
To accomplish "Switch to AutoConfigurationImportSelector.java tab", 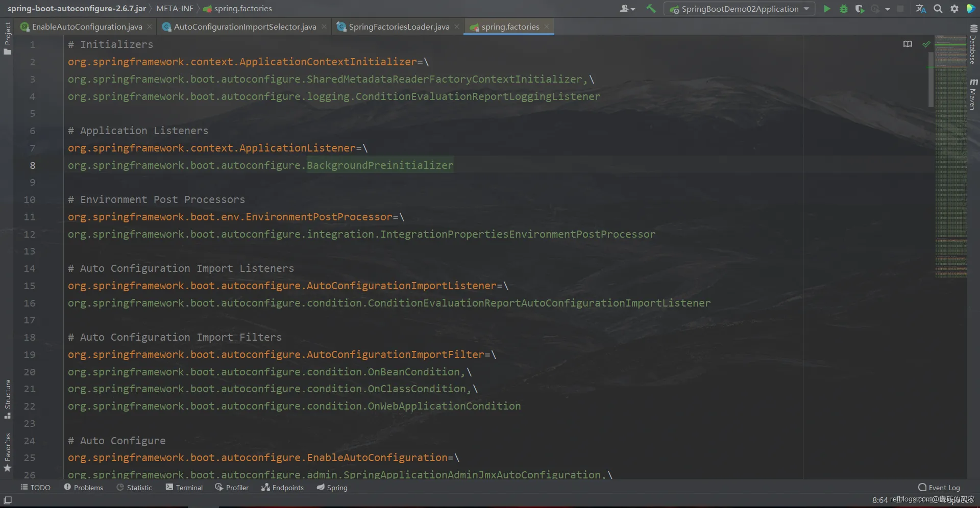I will click(244, 27).
